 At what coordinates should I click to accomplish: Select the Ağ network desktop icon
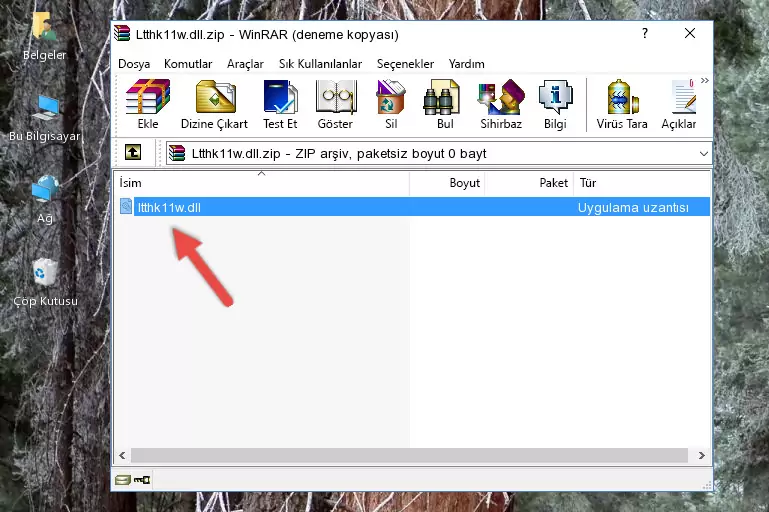(x=45, y=199)
